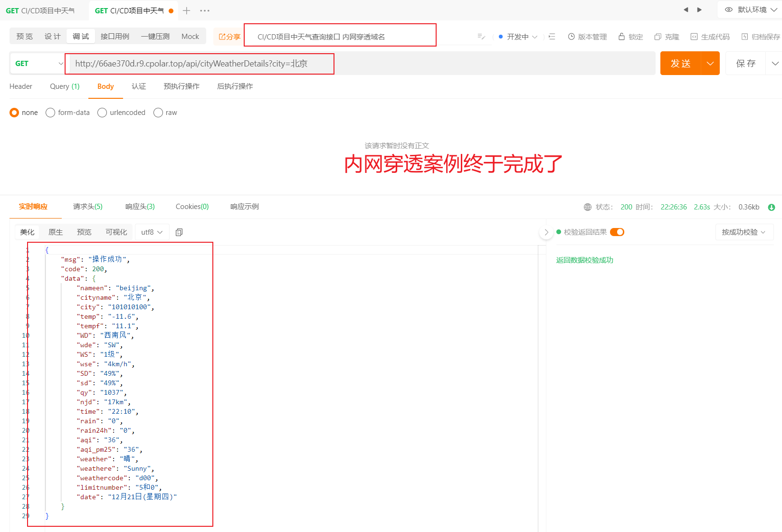Open the 按成功校验 dropdown

744,232
